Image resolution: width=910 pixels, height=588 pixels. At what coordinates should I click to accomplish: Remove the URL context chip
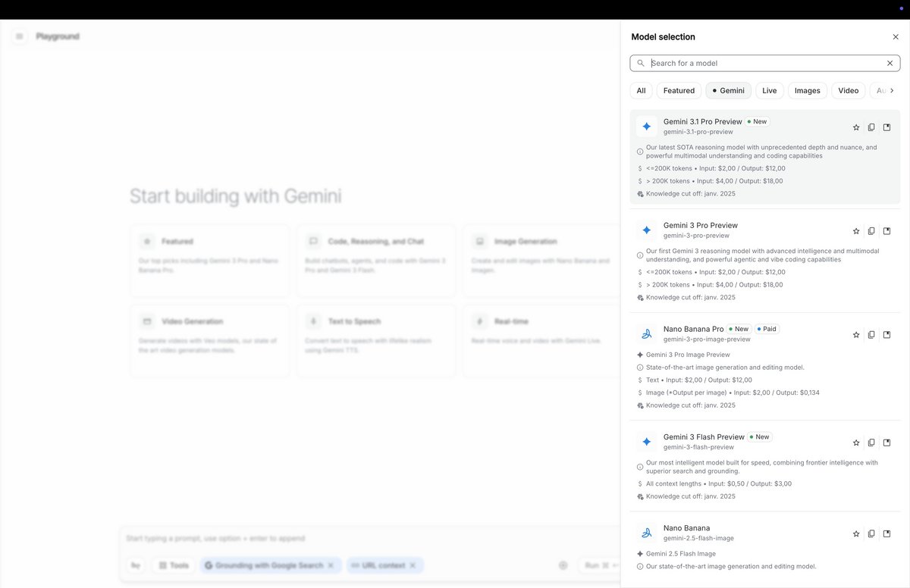pyautogui.click(x=413, y=565)
